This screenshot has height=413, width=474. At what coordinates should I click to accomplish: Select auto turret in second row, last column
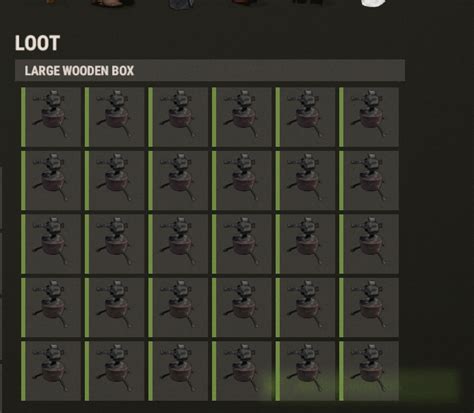[369, 181]
